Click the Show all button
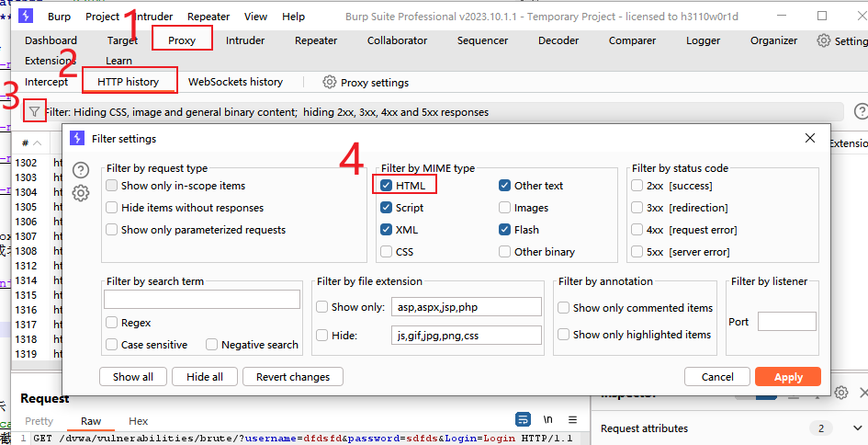 (133, 377)
